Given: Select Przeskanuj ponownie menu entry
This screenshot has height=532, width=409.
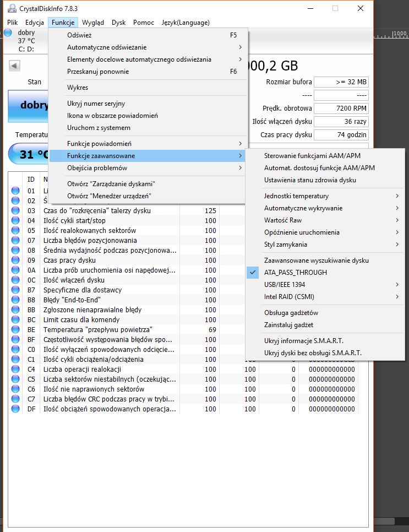Looking at the screenshot, I should click(147, 72).
